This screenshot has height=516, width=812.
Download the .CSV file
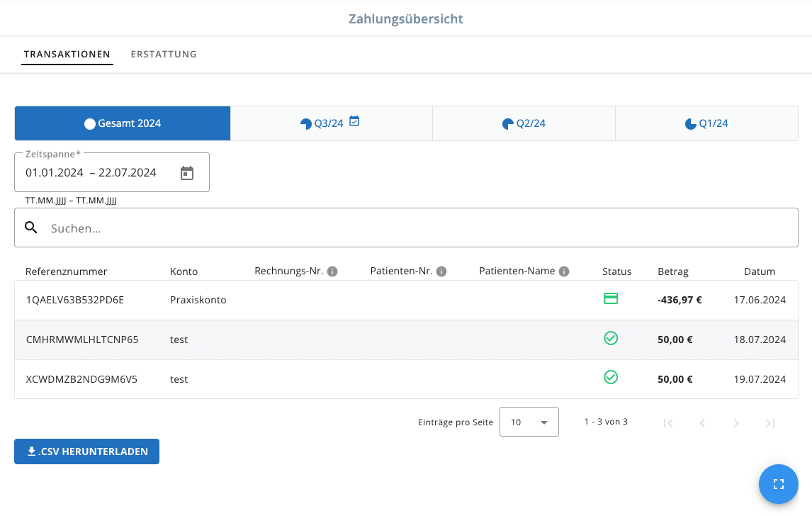(86, 451)
